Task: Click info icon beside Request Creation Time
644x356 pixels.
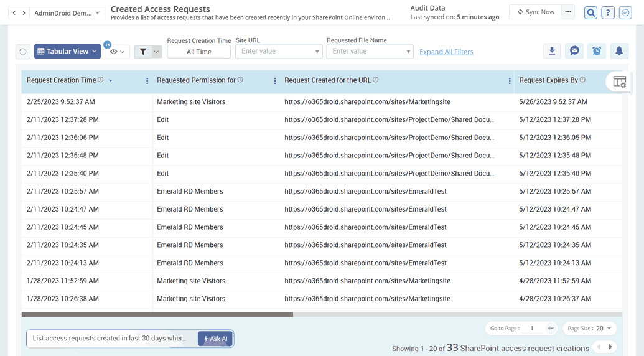Action: pos(101,80)
